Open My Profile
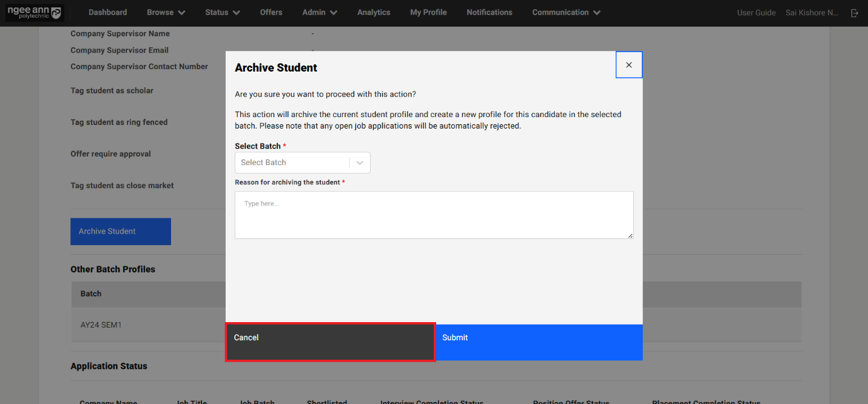 point(428,12)
